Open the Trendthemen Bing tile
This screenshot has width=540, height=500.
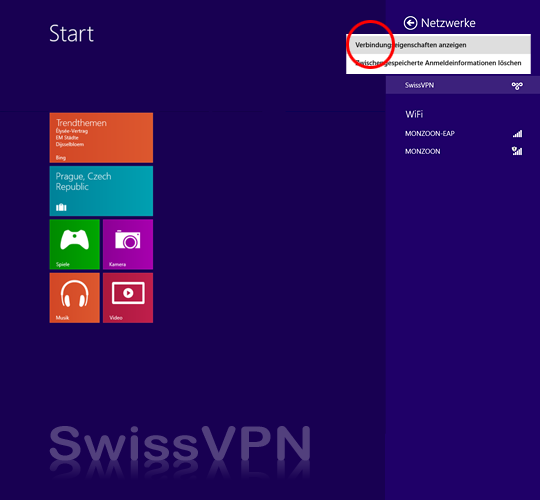tap(101, 137)
